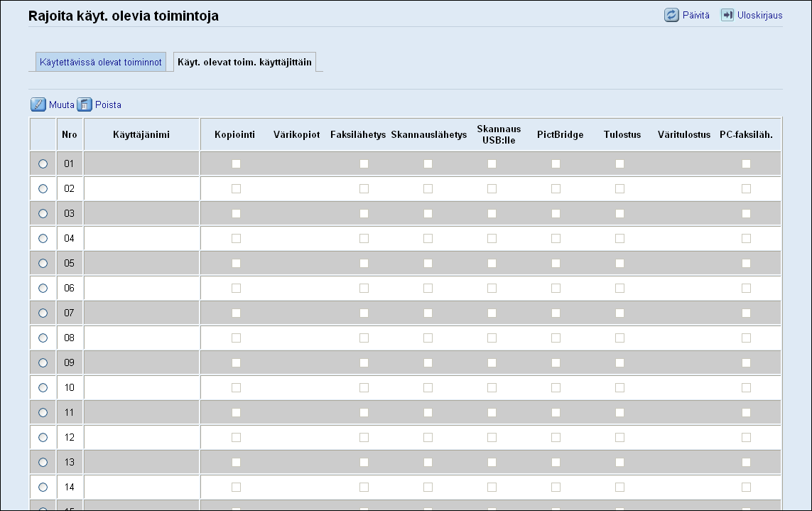Select radio button for user 02
The image size is (812, 511).
[x=43, y=188]
